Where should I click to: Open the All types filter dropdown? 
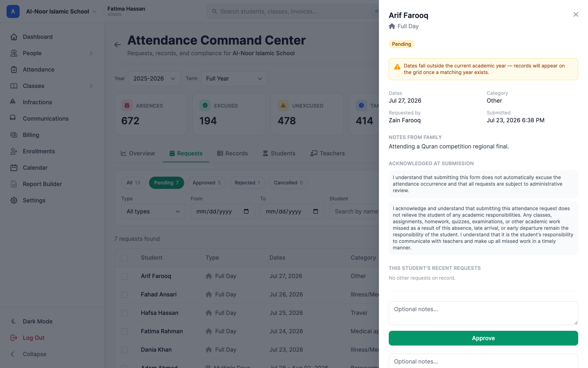point(154,211)
